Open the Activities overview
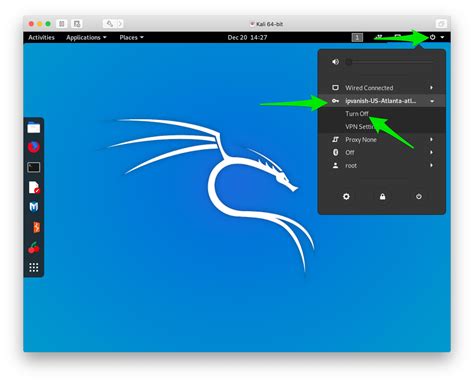 click(x=41, y=37)
